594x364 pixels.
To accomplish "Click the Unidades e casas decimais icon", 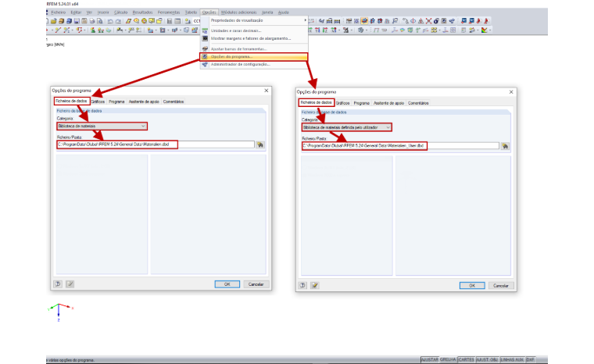I will 205,30.
